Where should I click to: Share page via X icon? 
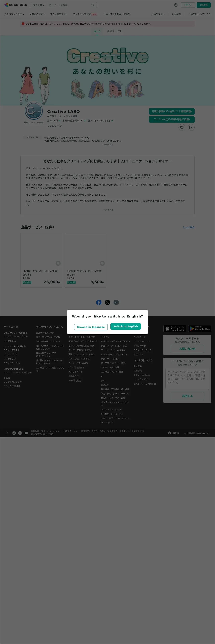(x=107, y=302)
